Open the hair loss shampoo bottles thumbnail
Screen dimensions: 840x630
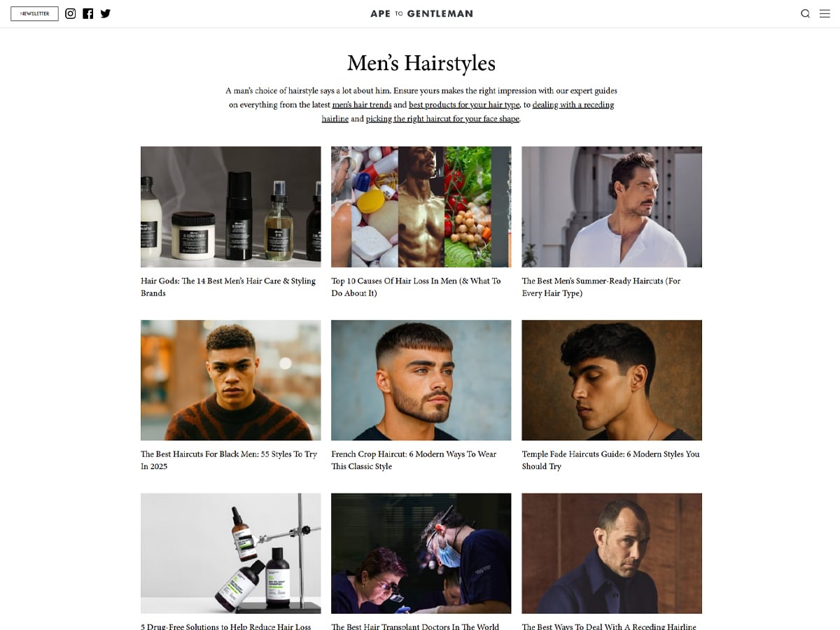(x=231, y=553)
